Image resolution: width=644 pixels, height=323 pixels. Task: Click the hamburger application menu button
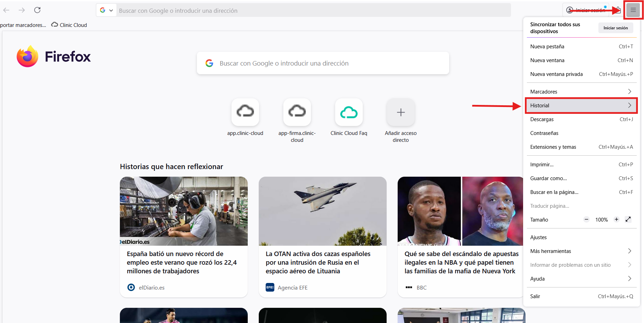(x=633, y=10)
